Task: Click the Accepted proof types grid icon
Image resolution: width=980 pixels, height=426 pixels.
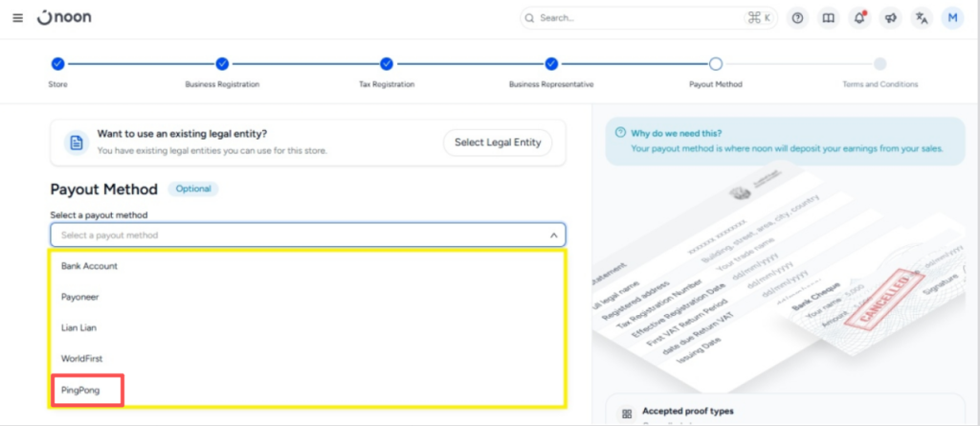Action: (626, 414)
